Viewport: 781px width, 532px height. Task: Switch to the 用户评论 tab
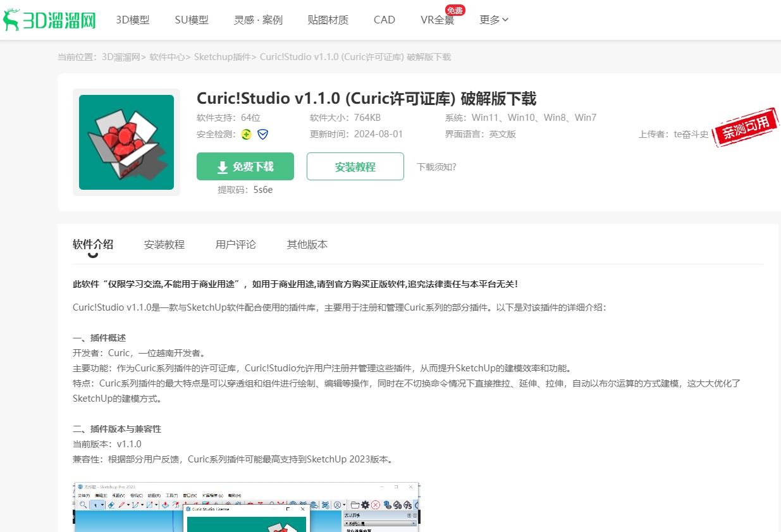click(x=235, y=244)
